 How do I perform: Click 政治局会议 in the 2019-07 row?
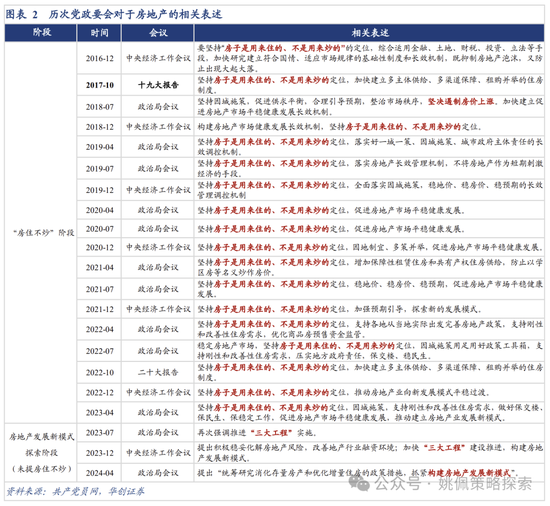158,169
